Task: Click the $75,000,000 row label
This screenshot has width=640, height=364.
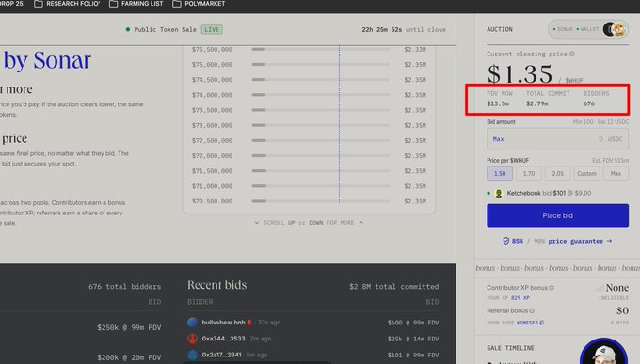Action: (x=212, y=65)
